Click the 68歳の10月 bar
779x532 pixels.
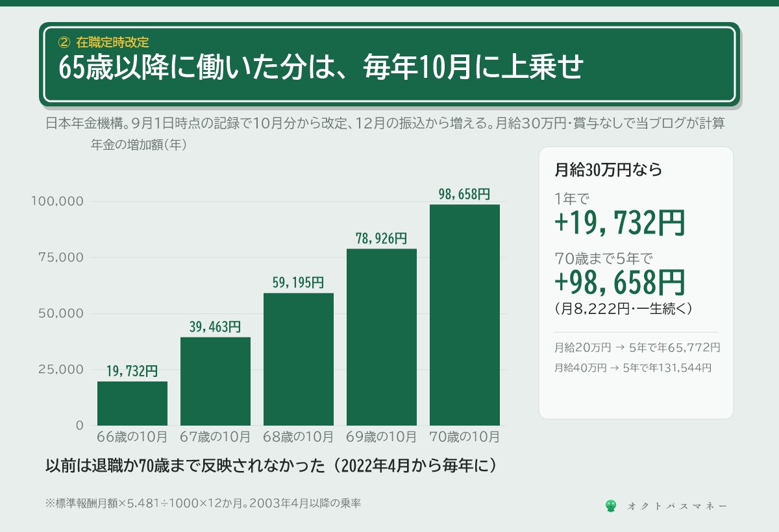tap(299, 359)
